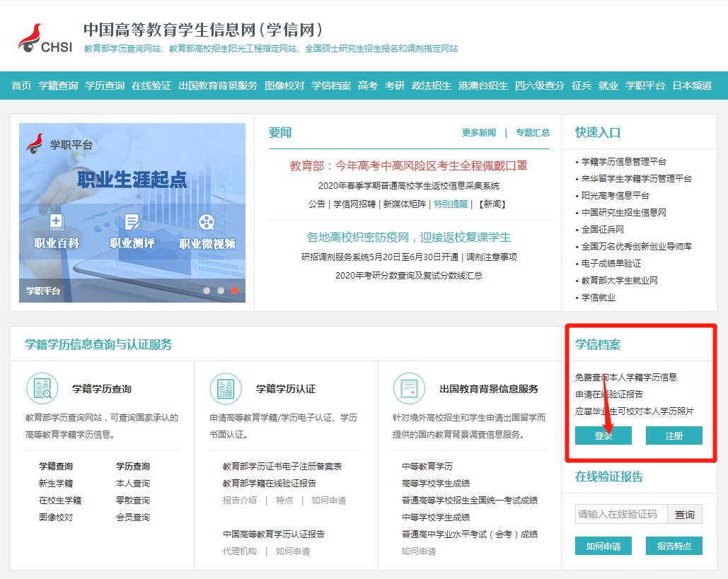The height and width of the screenshot is (579, 728).
Task: Select the orange third carousel dot
Action: click(x=235, y=291)
